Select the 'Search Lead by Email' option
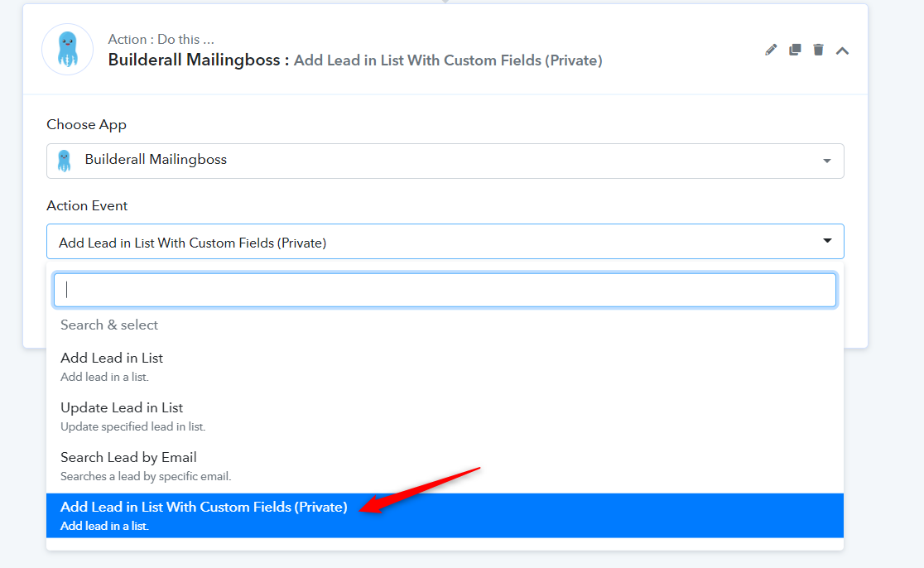924x568 pixels. 445,465
